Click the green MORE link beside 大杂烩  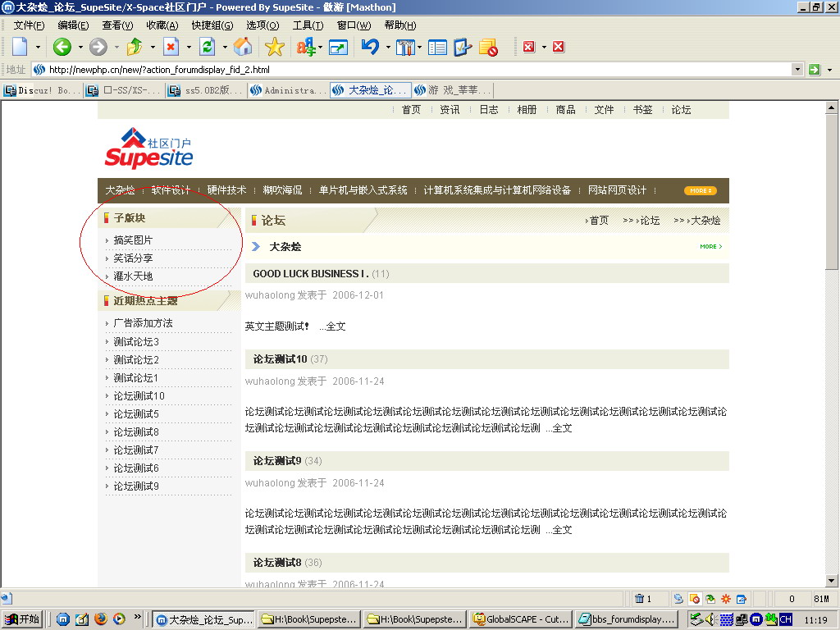pyautogui.click(x=711, y=246)
